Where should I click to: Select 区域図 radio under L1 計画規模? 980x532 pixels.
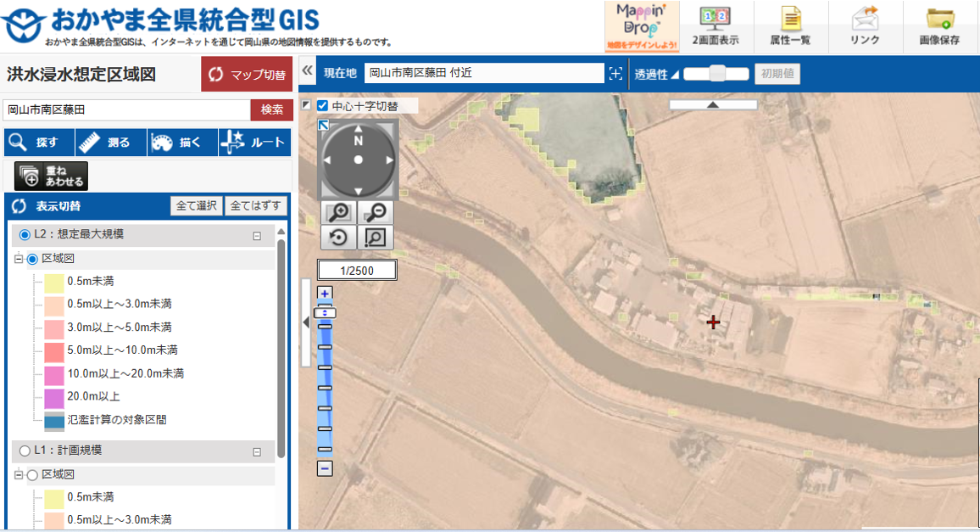pos(33,475)
